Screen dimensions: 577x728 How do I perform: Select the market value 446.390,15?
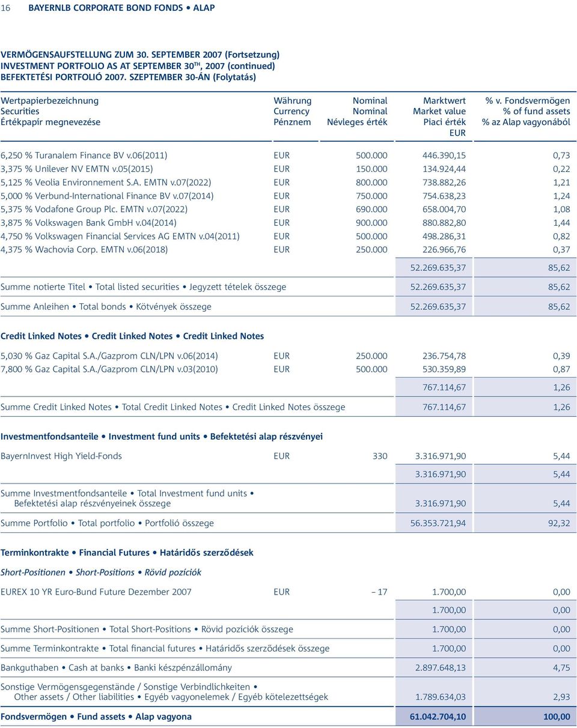444,156
